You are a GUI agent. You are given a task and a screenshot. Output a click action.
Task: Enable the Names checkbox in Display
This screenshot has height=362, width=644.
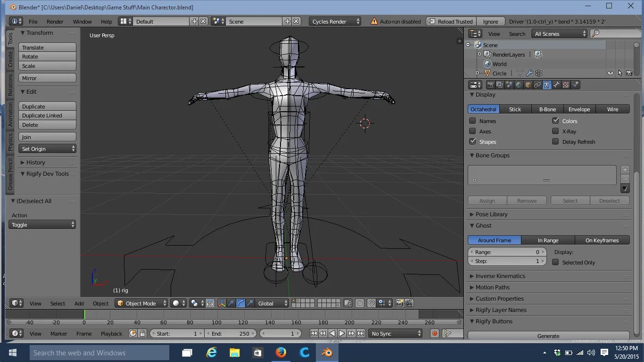[x=472, y=121]
